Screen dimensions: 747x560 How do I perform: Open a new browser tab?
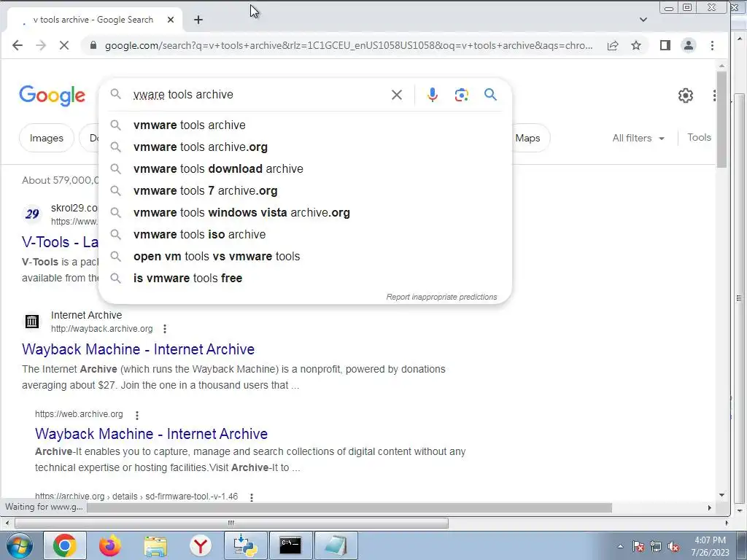coord(198,20)
